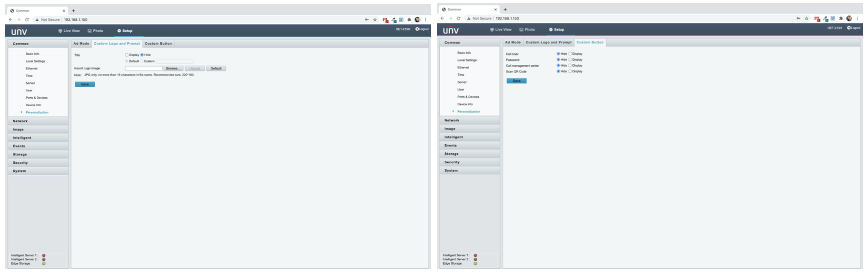
Task: Click the Not Secure warning icon in left window
Action: pyautogui.click(x=37, y=20)
